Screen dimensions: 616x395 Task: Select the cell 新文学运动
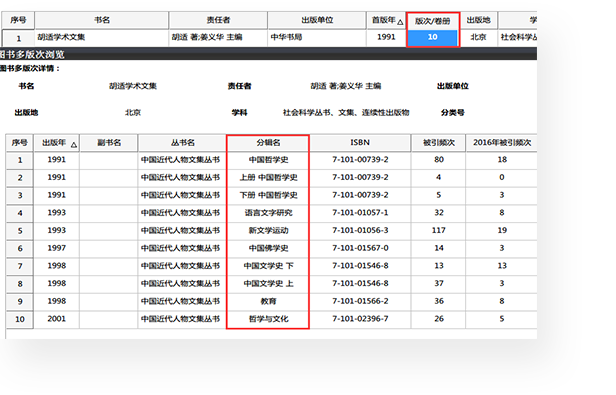(268, 231)
